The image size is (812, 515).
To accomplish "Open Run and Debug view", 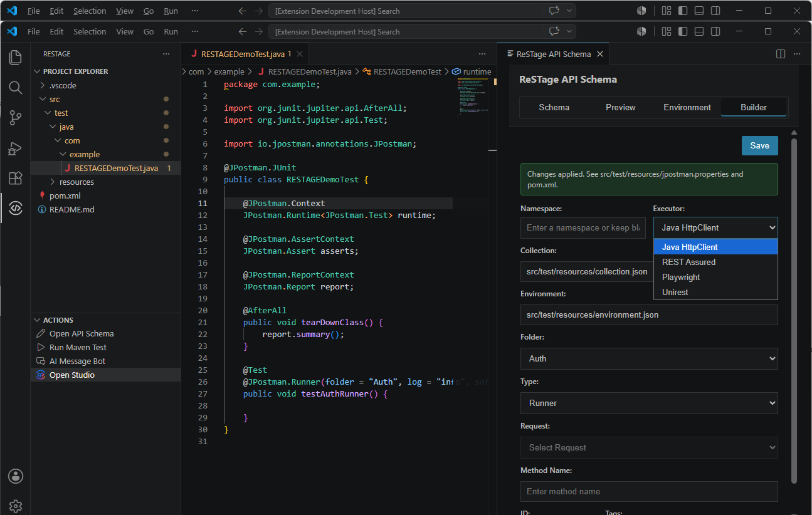I will click(x=16, y=148).
